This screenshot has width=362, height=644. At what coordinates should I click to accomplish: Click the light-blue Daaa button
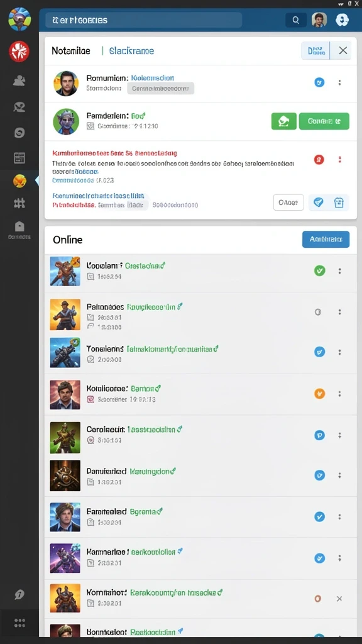click(315, 50)
